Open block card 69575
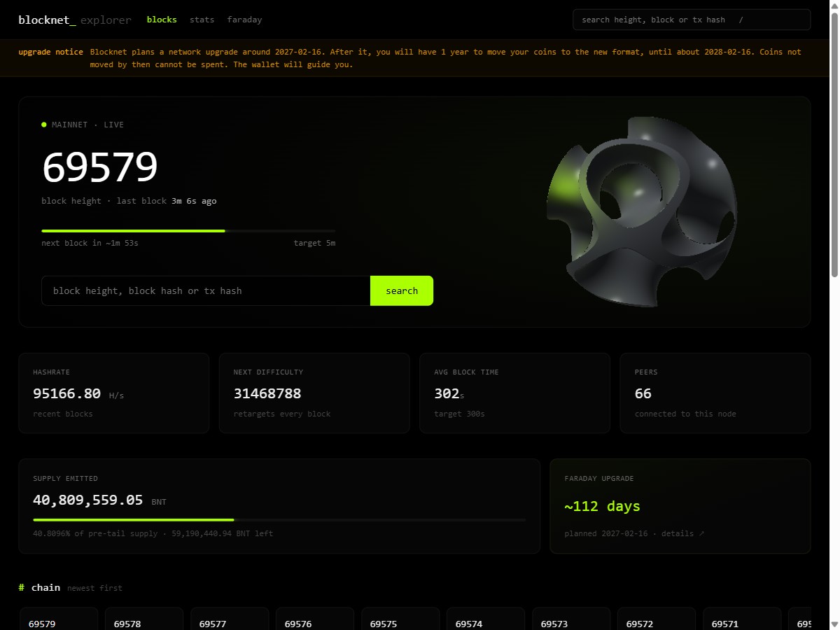The height and width of the screenshot is (630, 840). click(x=400, y=619)
